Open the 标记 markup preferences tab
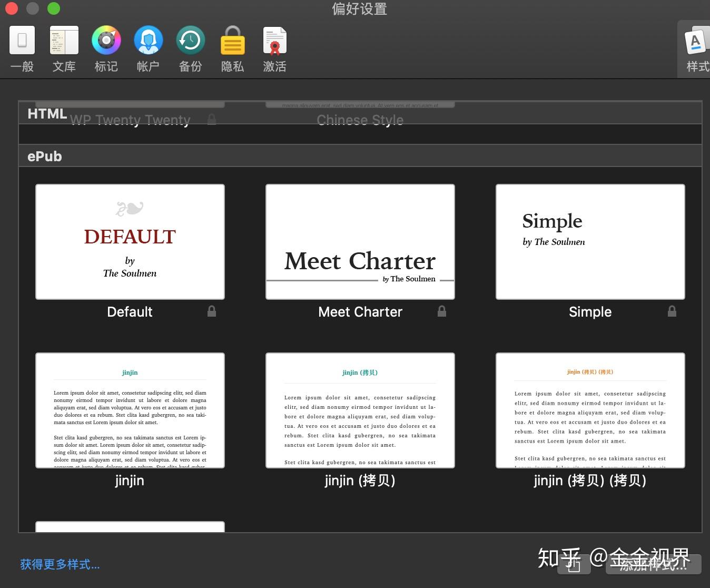This screenshot has width=710, height=588. (x=106, y=49)
